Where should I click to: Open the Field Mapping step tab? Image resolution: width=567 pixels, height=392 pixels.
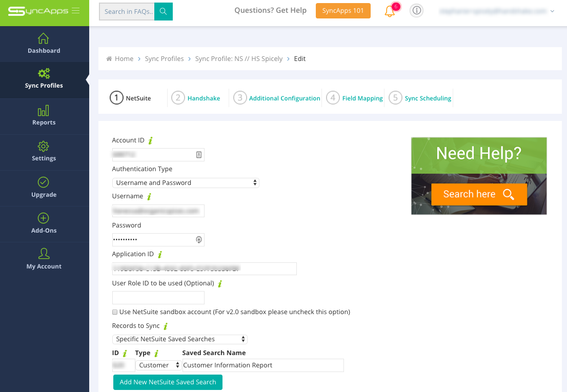(x=362, y=98)
